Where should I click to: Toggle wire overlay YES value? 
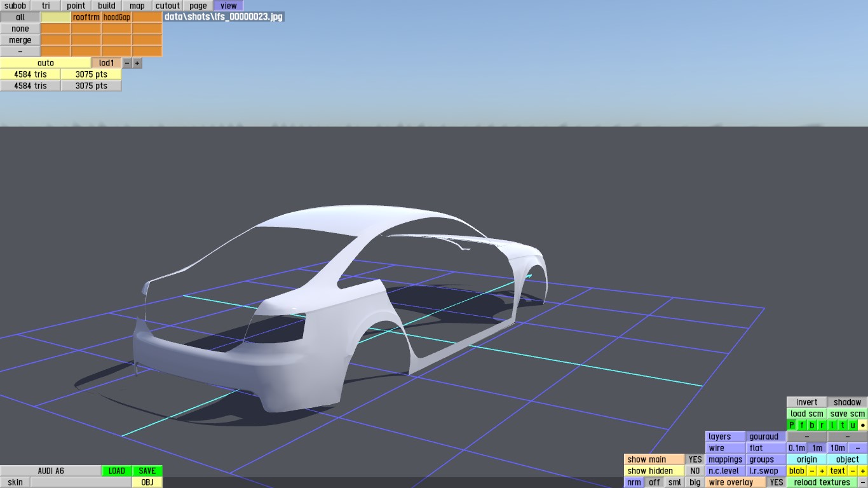coord(776,482)
